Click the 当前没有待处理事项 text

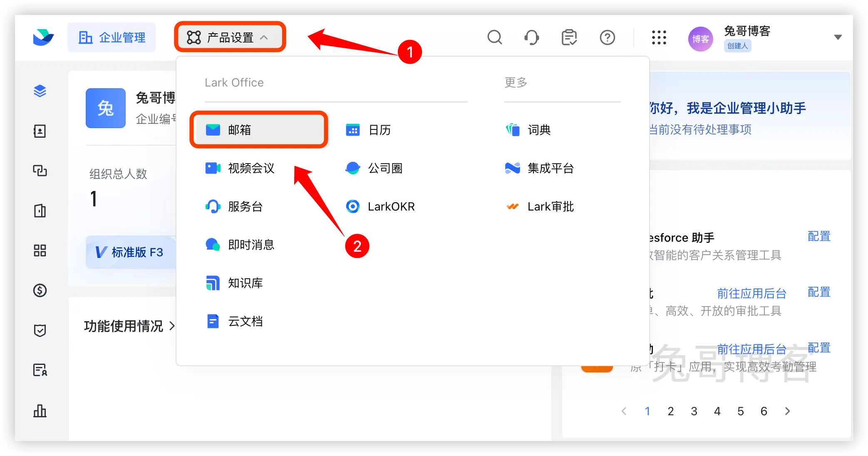click(700, 130)
